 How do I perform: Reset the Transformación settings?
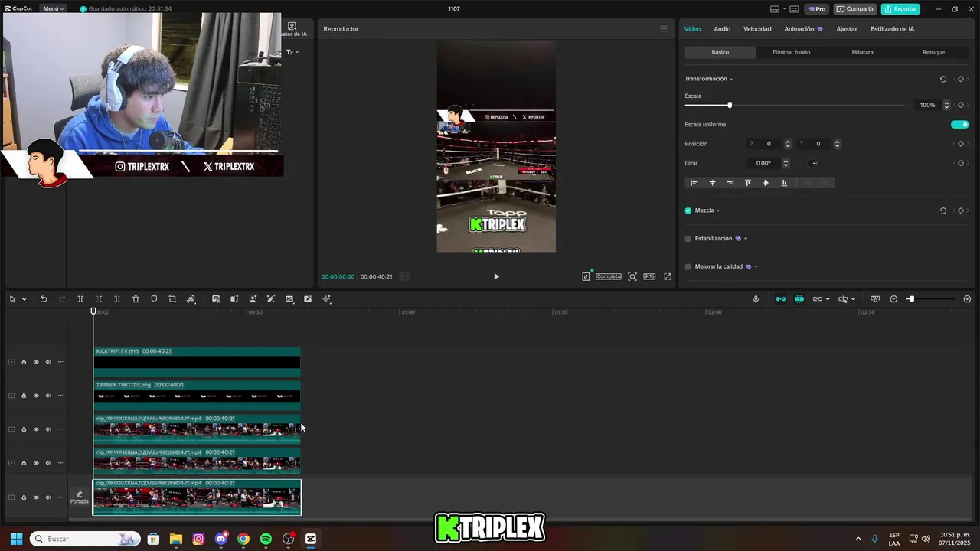[x=943, y=79]
